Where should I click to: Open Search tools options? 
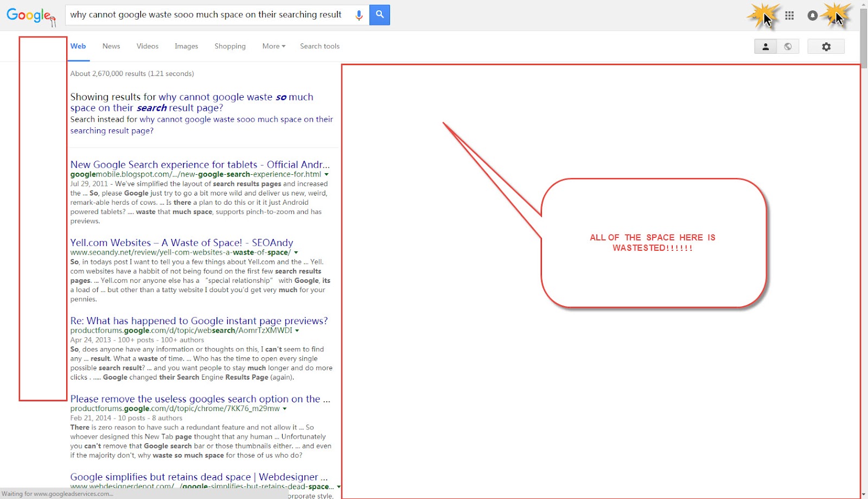[320, 46]
